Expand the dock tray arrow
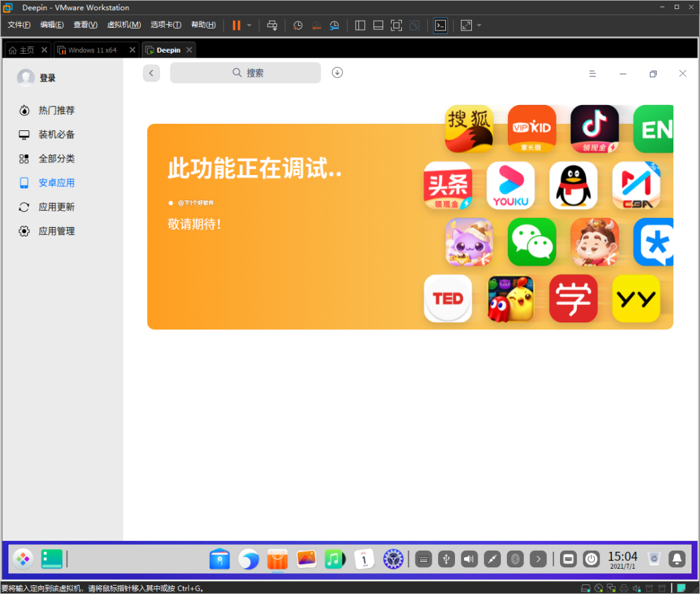 (x=538, y=559)
